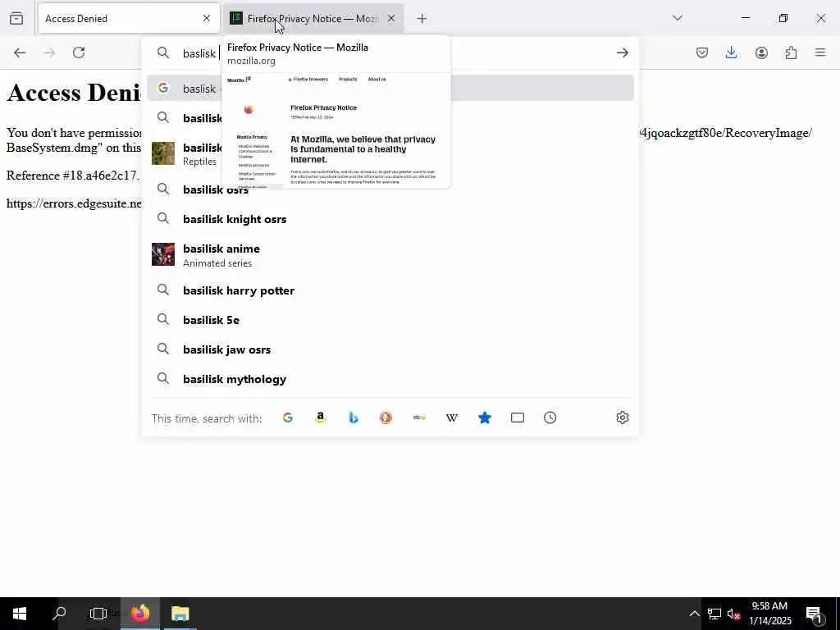The width and height of the screenshot is (840, 630).
Task: Choose the basilisk Reptiles suggestion
Action: point(390,153)
